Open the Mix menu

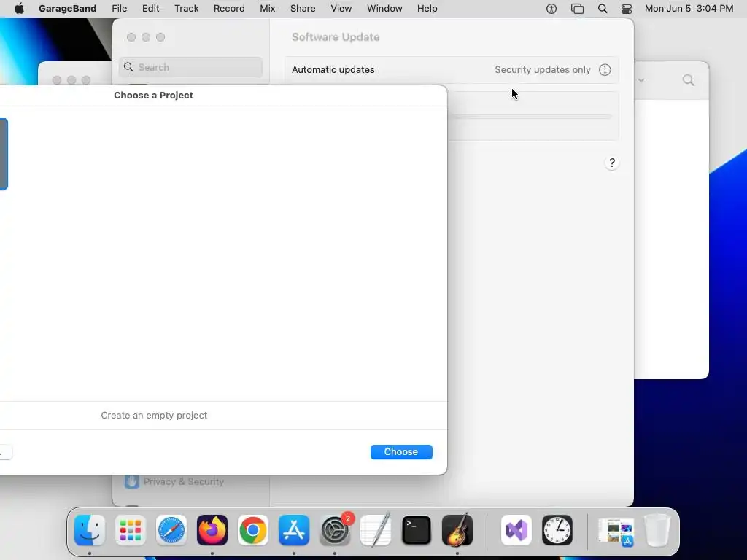(x=267, y=8)
